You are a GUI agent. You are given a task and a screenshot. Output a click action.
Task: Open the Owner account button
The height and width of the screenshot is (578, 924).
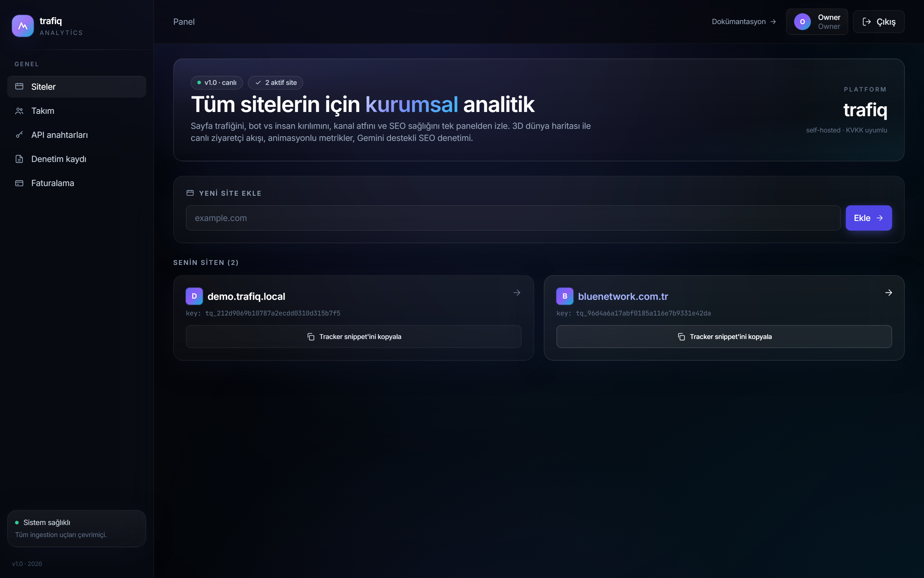817,22
